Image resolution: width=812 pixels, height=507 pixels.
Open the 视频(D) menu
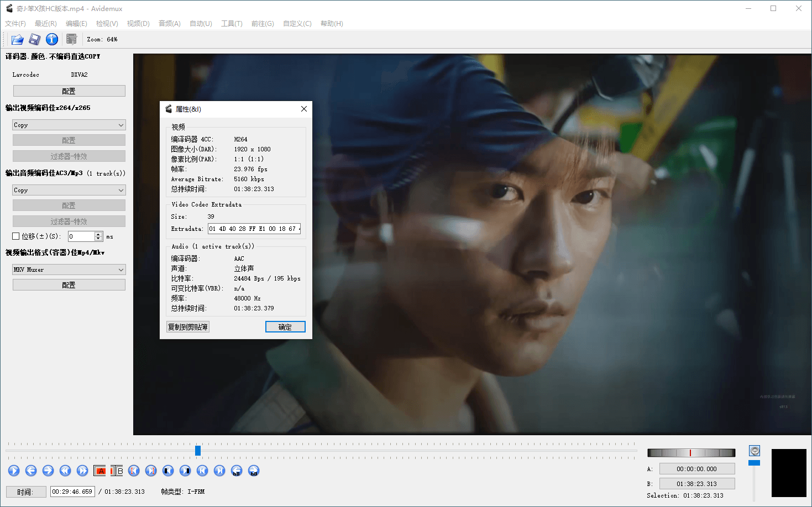(138, 23)
